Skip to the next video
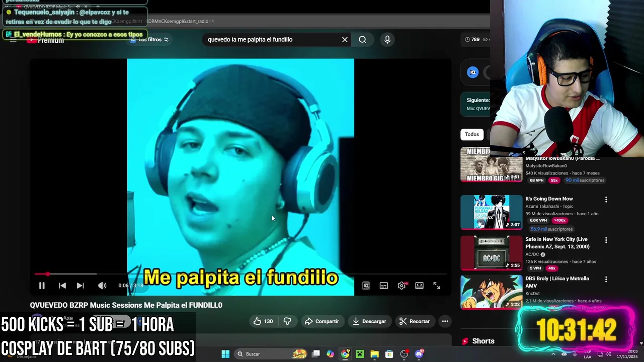The width and height of the screenshot is (644, 362). point(80,286)
